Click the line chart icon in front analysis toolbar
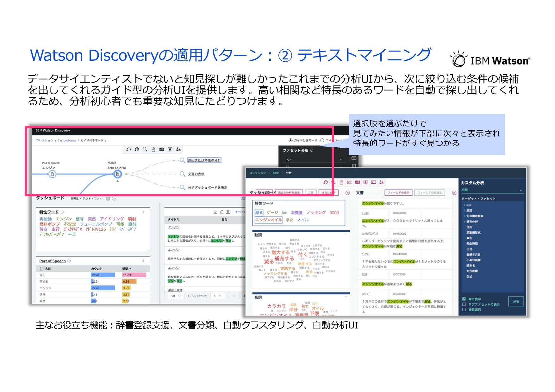The width and height of the screenshot is (555, 392). coord(349,182)
